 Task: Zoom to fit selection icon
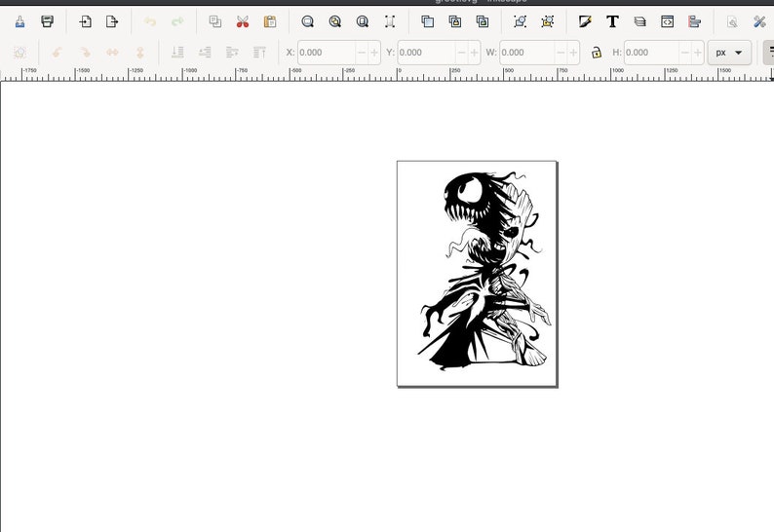point(307,21)
